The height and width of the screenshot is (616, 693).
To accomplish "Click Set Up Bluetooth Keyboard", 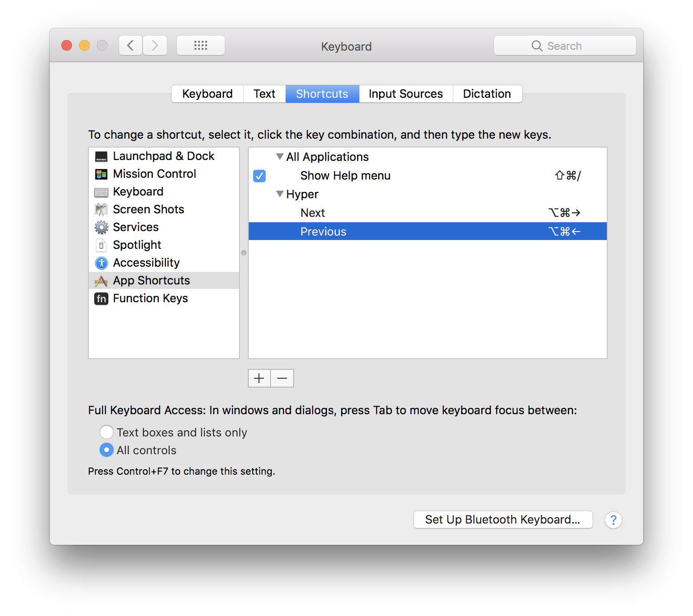I will click(502, 519).
